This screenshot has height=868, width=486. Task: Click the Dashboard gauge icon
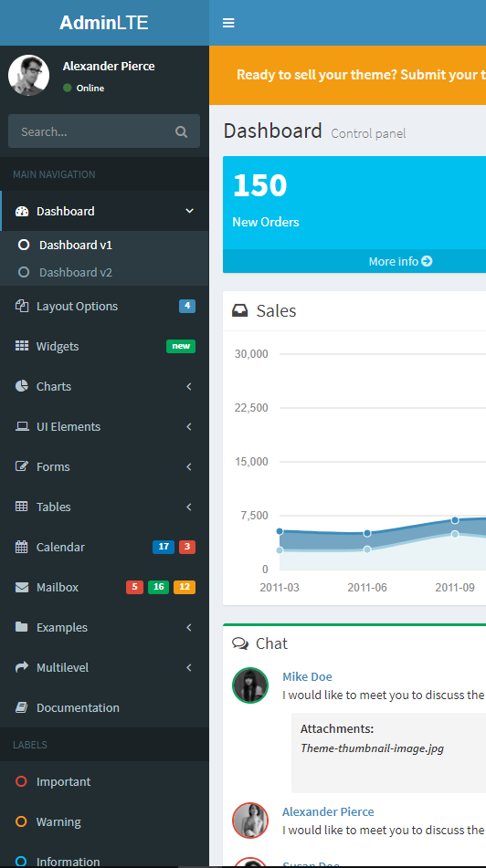tap(22, 211)
